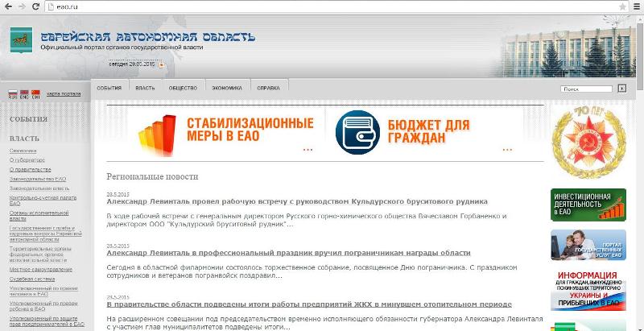The height and width of the screenshot is (331, 644).
Task: Switch language with the ENG flag icon
Action: pos(24,93)
